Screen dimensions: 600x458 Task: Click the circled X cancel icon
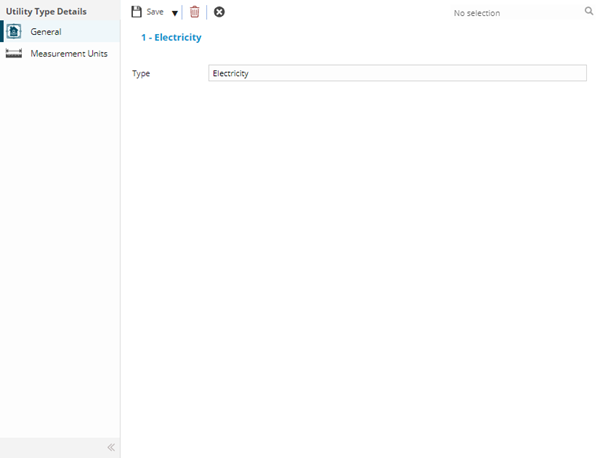pos(219,12)
